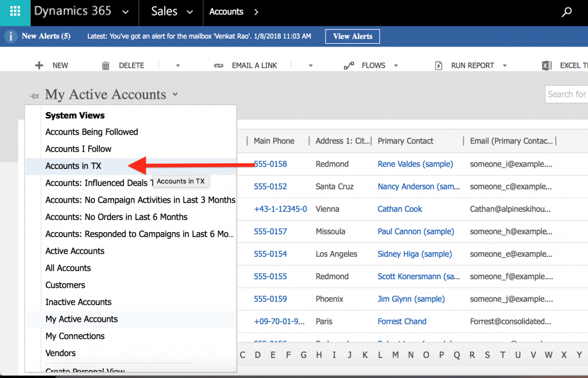Click the Run Report icon
588x378 pixels.
439,65
